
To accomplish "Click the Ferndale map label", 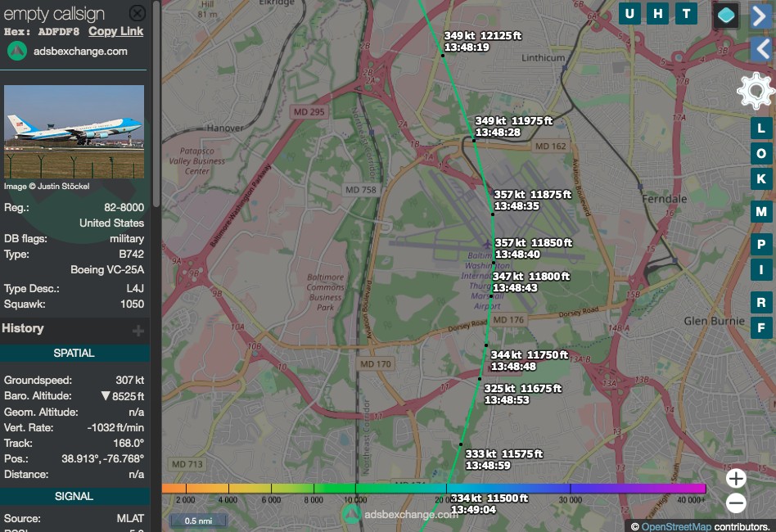I will click(664, 199).
